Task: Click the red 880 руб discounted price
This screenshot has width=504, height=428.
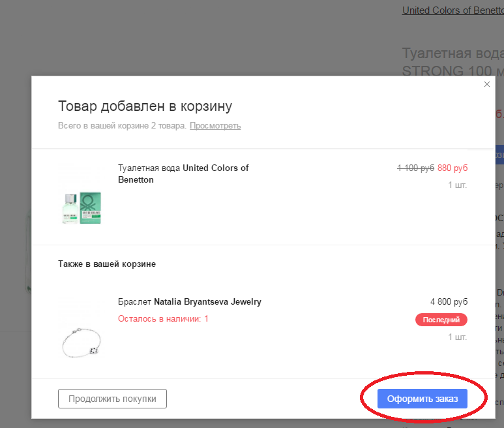Action: point(452,168)
